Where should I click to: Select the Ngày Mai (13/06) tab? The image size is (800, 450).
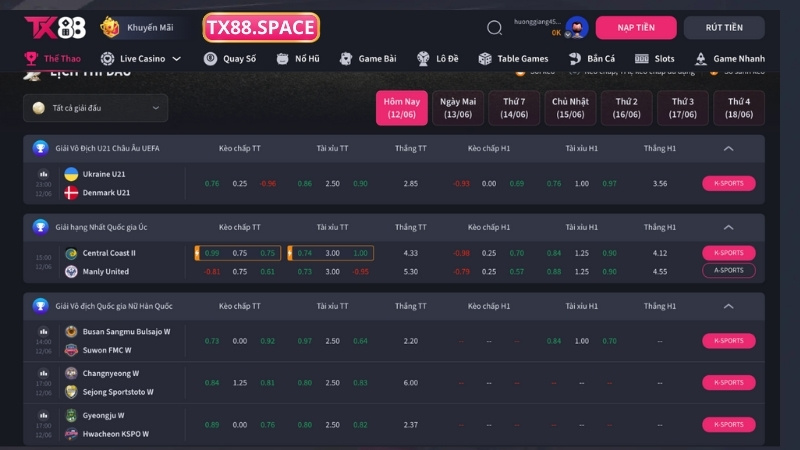click(458, 108)
